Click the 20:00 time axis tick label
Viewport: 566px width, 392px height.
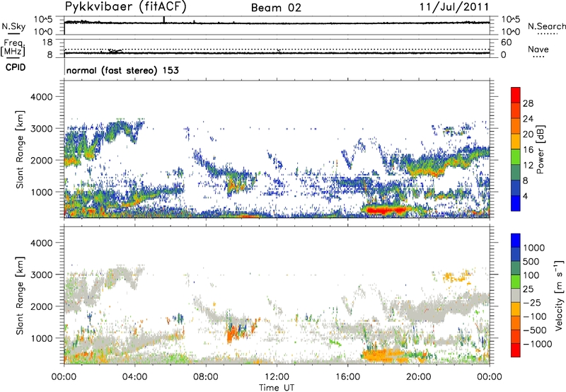(419, 377)
